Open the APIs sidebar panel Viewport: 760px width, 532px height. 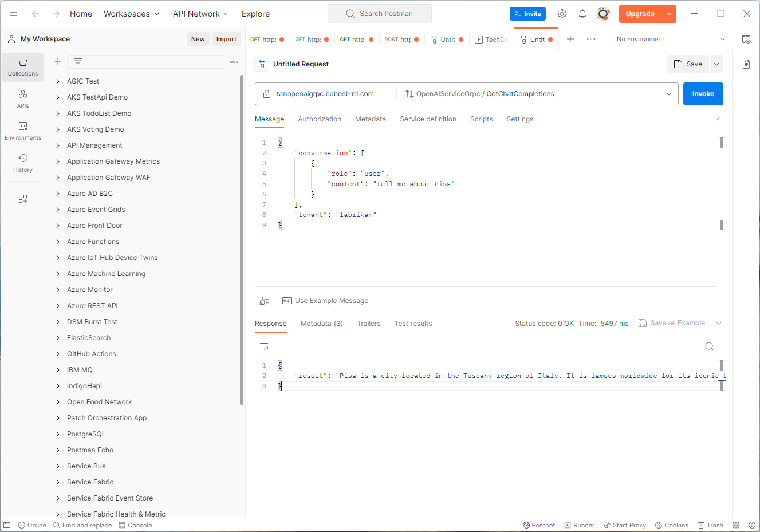tap(23, 99)
